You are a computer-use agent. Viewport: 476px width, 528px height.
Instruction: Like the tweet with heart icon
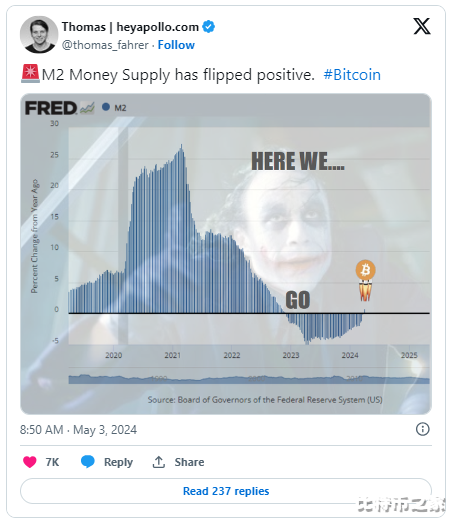[x=30, y=462]
